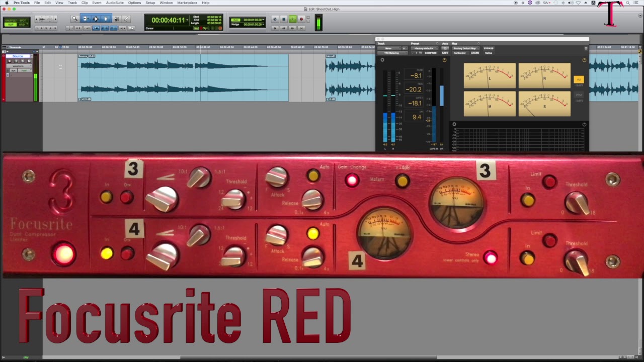This screenshot has width=644, height=362.
Task: Open the Marketplace menu
Action: click(187, 3)
